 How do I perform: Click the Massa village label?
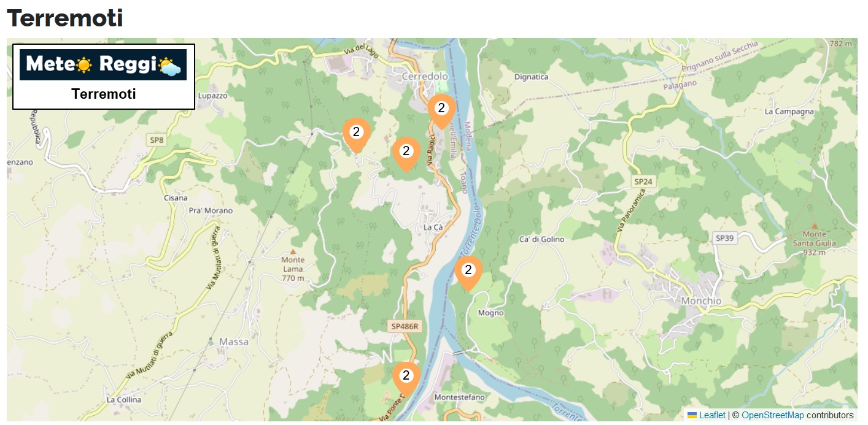pyautogui.click(x=234, y=342)
